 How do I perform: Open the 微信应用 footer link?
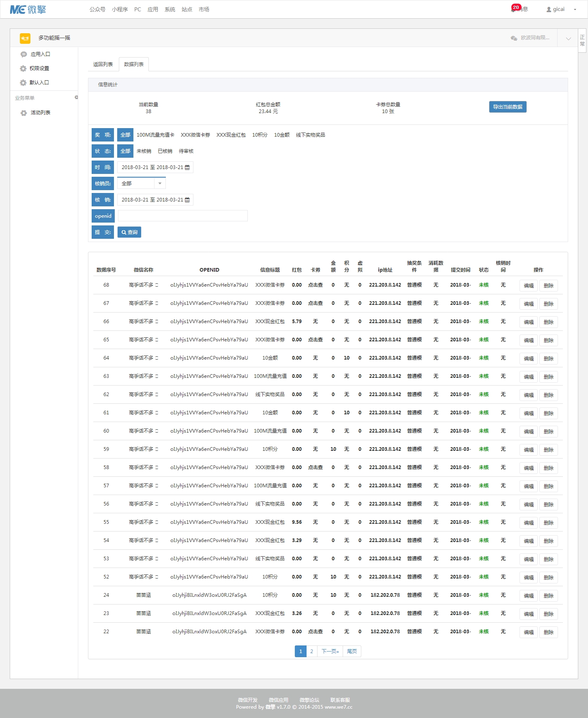[x=279, y=700]
